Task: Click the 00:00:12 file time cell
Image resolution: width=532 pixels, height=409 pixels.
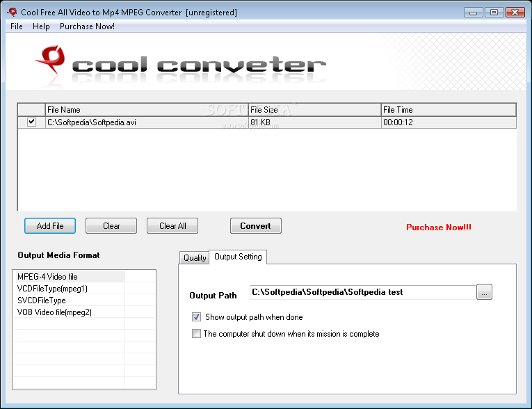Action: tap(449, 122)
